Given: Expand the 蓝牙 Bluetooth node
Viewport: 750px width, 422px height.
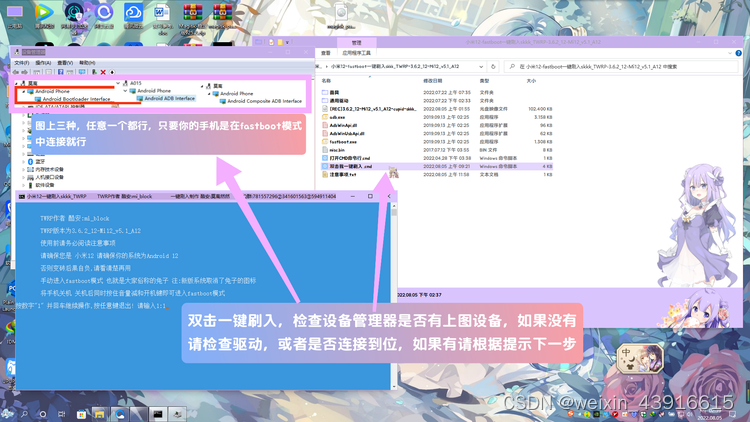Looking at the screenshot, I should coord(23,162).
